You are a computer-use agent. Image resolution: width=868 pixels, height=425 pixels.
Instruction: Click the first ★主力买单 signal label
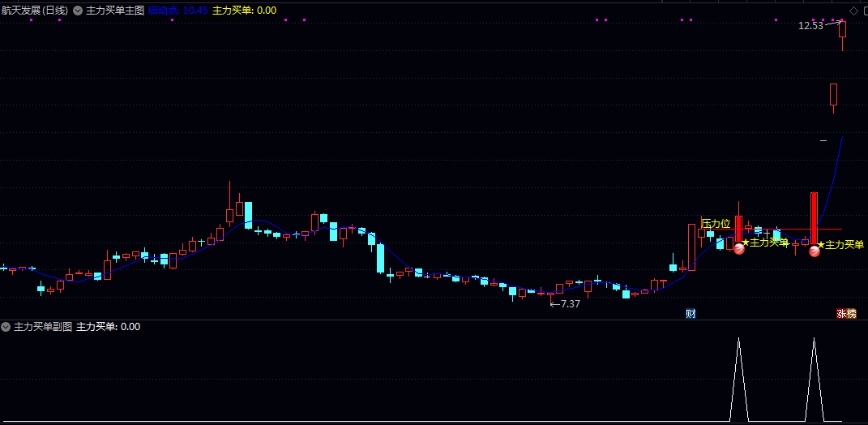(764, 243)
